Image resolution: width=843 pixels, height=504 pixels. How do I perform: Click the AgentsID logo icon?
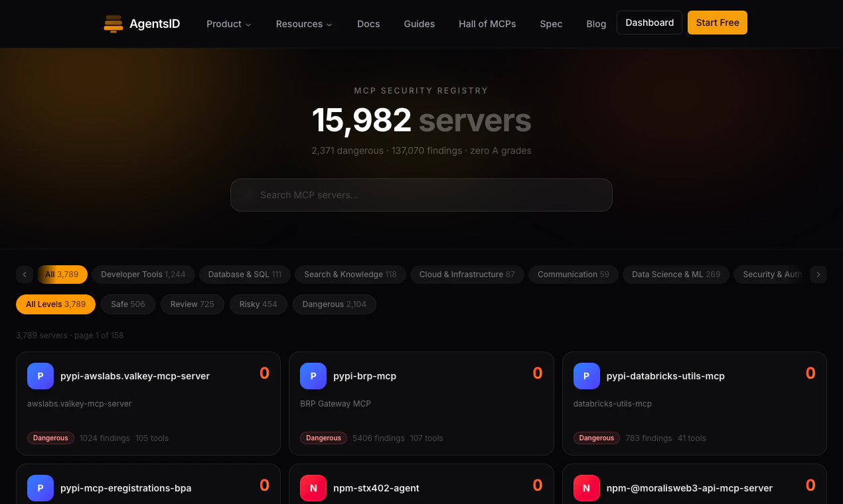tap(114, 23)
